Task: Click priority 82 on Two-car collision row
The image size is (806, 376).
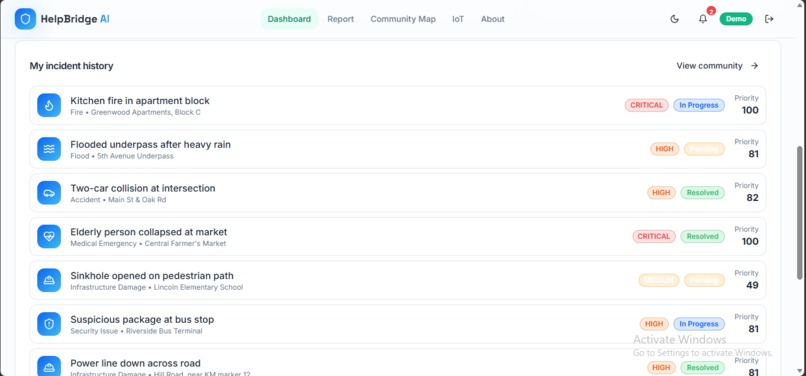Action: coord(753,198)
